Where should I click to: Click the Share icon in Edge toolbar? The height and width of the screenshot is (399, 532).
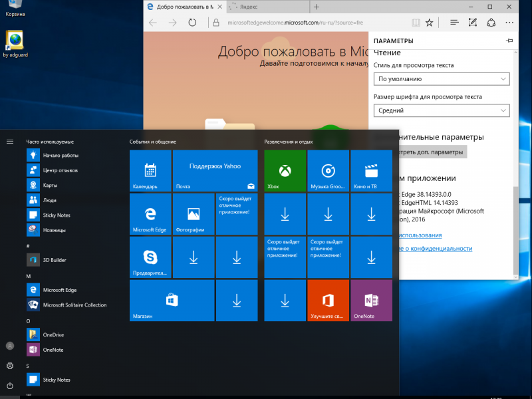click(x=491, y=23)
